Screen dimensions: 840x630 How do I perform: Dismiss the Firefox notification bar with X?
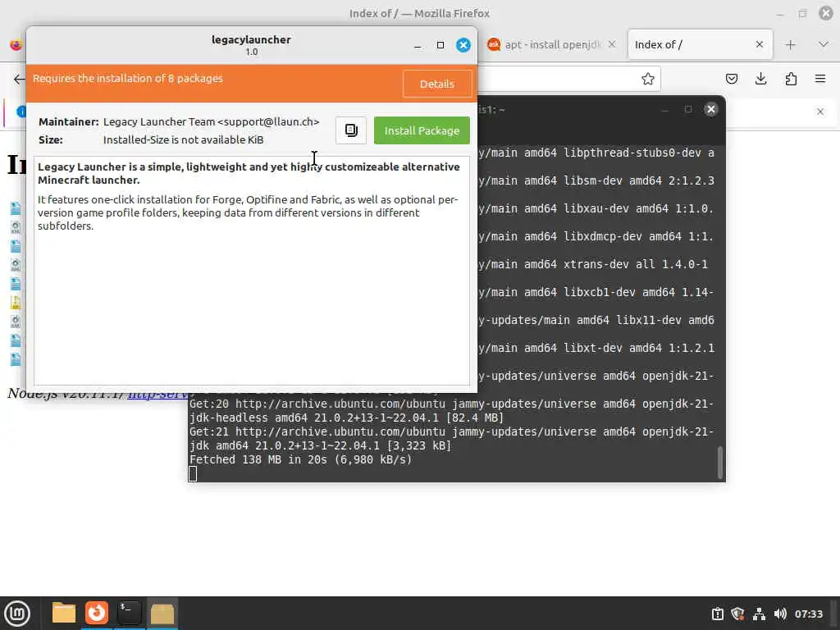point(820,112)
